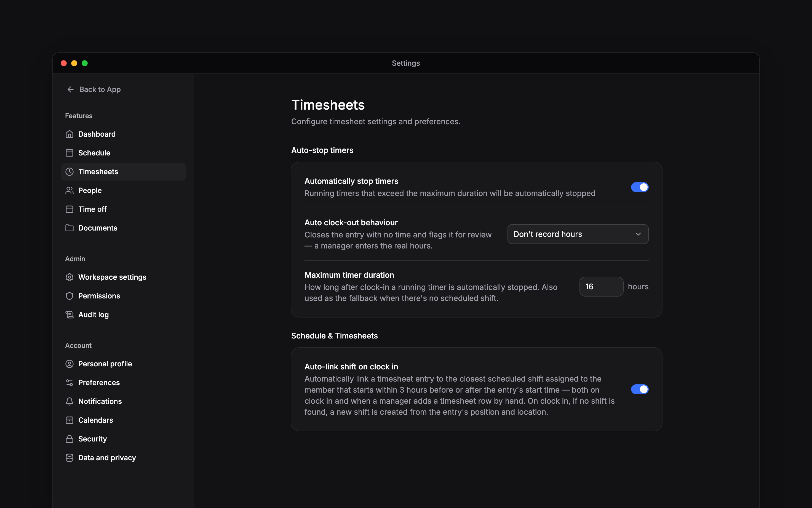The width and height of the screenshot is (812, 508).
Task: Go to the Schedule settings page
Action: 123,153
